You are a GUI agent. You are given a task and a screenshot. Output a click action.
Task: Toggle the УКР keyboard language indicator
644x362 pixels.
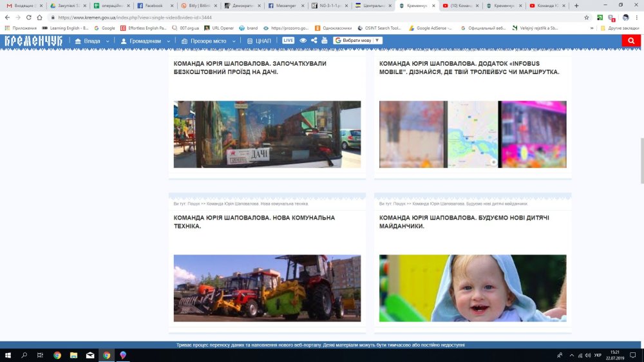(x=598, y=355)
